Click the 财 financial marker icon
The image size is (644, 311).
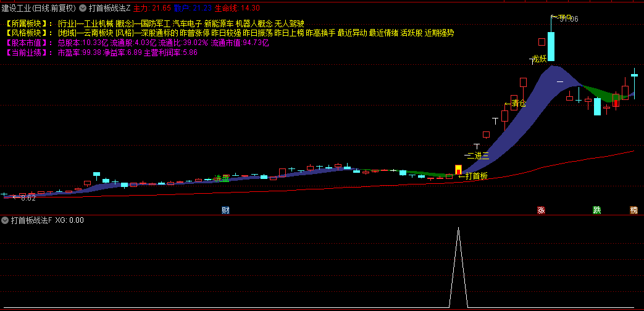225,210
